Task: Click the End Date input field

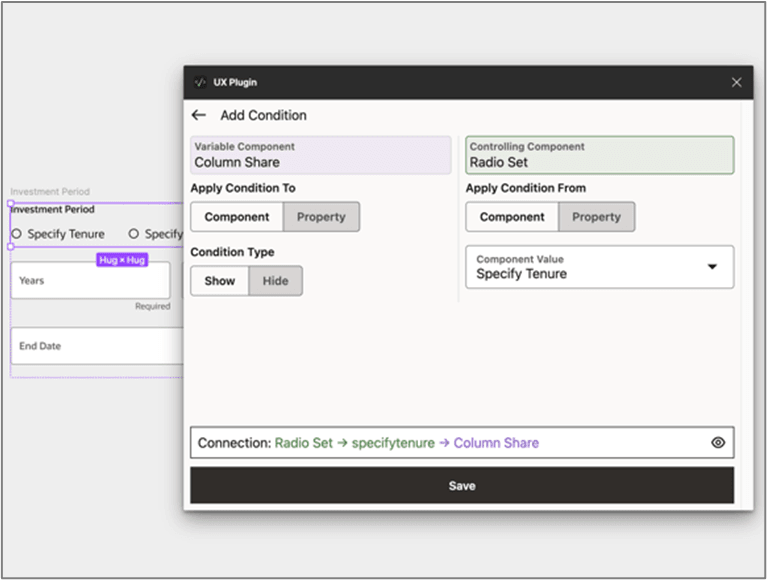Action: [97, 346]
